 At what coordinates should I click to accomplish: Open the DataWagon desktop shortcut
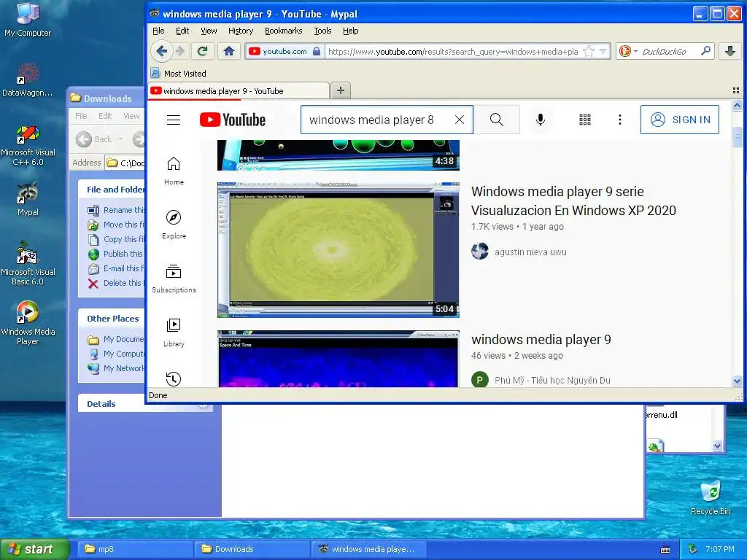coord(28,79)
